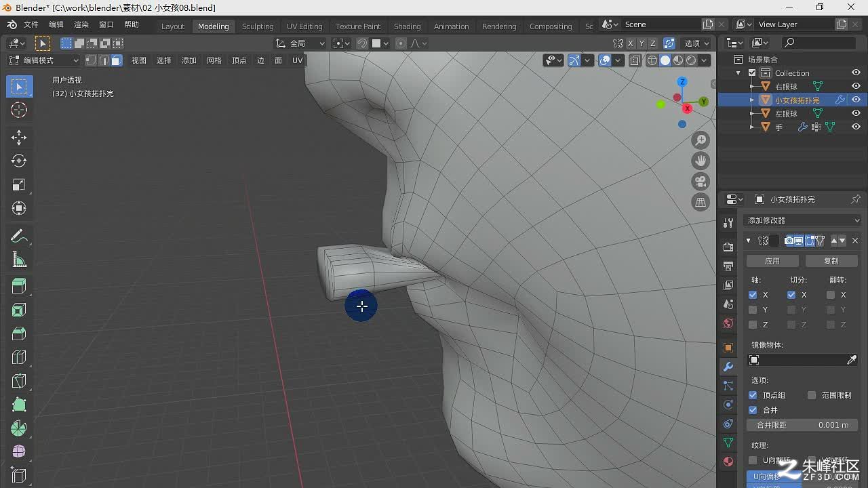Image resolution: width=868 pixels, height=488 pixels.
Task: Select the Select Box tool
Action: coord(19,86)
